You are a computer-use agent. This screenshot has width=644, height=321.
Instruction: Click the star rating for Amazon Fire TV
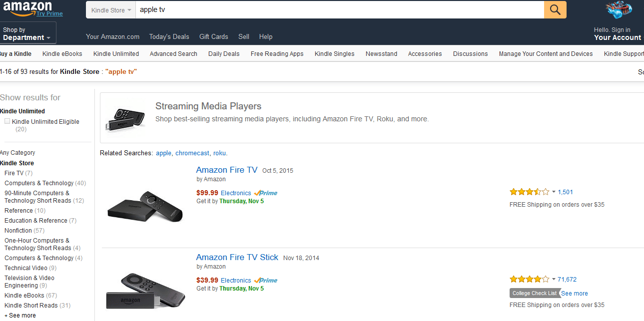pos(529,192)
